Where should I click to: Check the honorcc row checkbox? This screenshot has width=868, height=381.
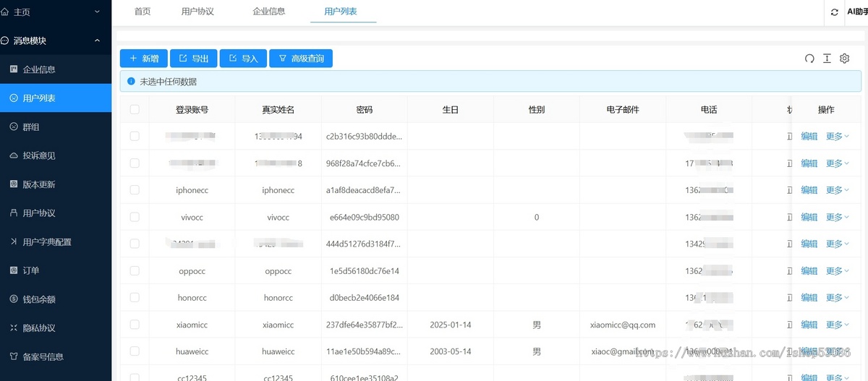135,297
